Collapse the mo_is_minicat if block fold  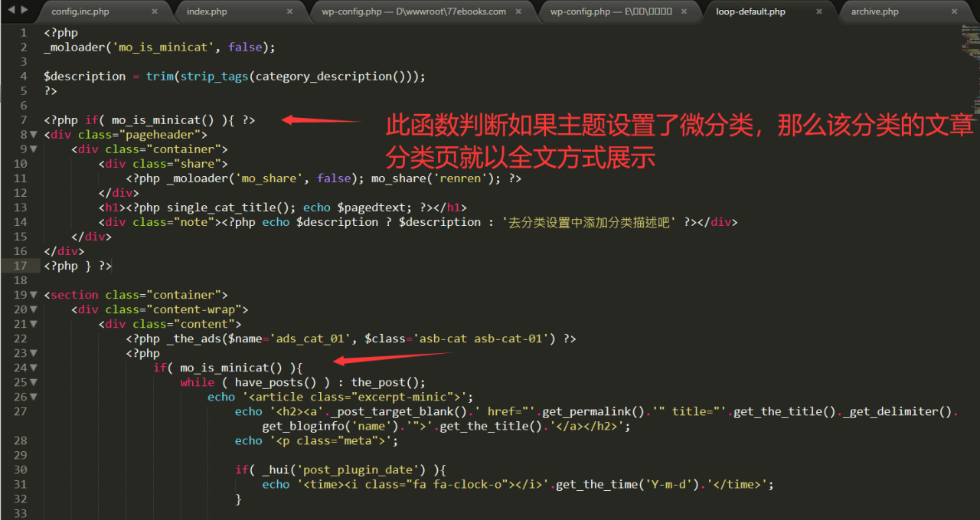click(x=32, y=367)
